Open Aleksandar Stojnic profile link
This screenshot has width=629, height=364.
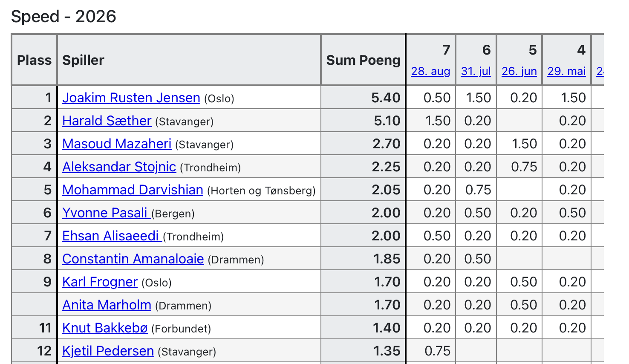coord(119,167)
